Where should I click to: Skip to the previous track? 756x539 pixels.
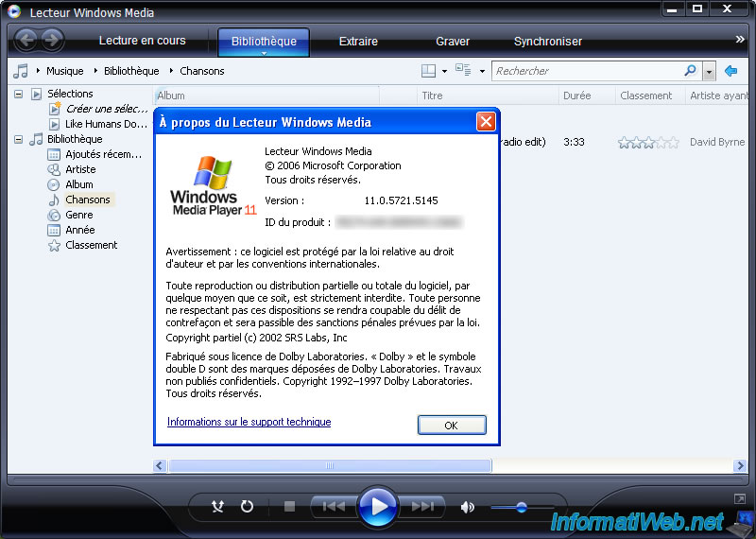coord(334,506)
